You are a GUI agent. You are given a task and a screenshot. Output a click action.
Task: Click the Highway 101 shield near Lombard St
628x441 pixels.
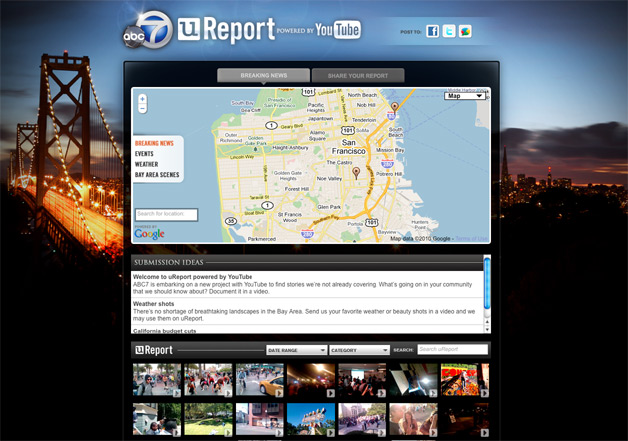(x=308, y=92)
